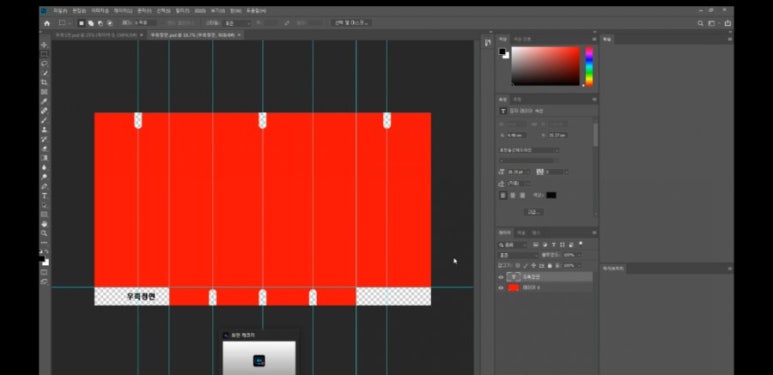
Task: Left-align text in the Properties panel
Action: click(x=503, y=196)
